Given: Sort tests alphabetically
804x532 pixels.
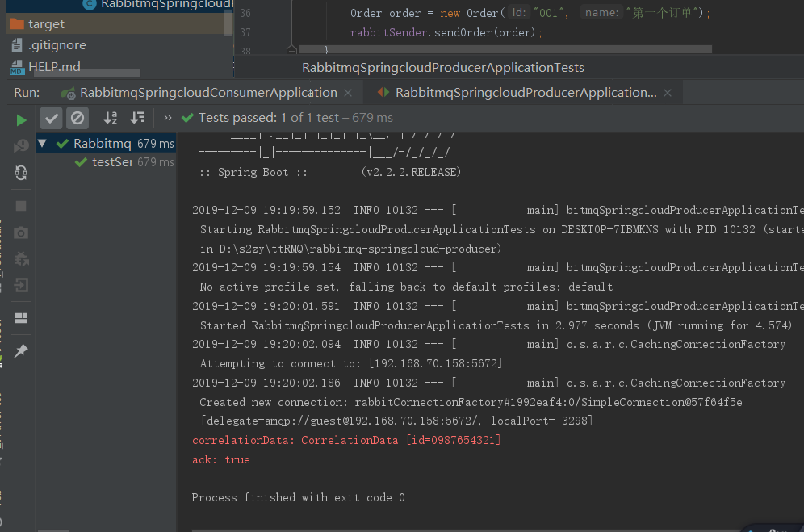Looking at the screenshot, I should [x=111, y=118].
